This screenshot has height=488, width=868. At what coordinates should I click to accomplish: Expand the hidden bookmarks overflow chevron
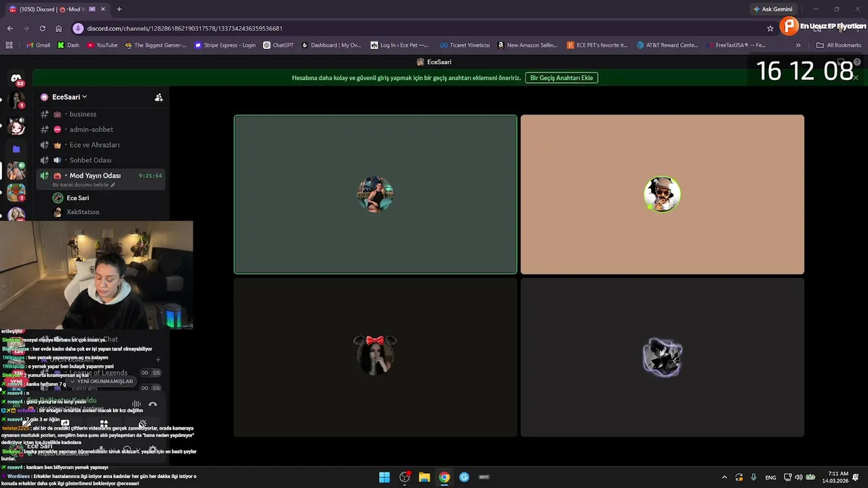click(798, 45)
